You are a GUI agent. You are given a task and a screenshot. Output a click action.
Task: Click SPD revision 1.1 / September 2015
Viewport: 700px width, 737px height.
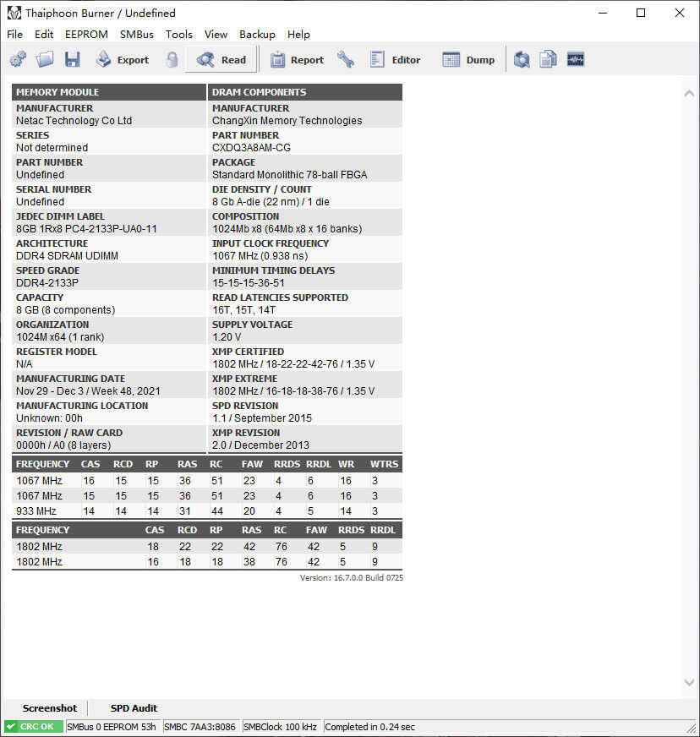(261, 418)
